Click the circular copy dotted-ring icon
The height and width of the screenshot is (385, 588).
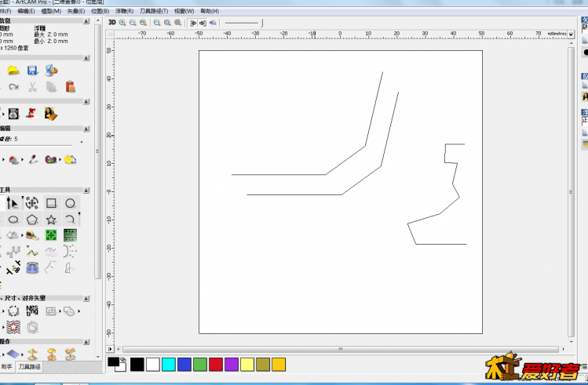tap(13, 311)
